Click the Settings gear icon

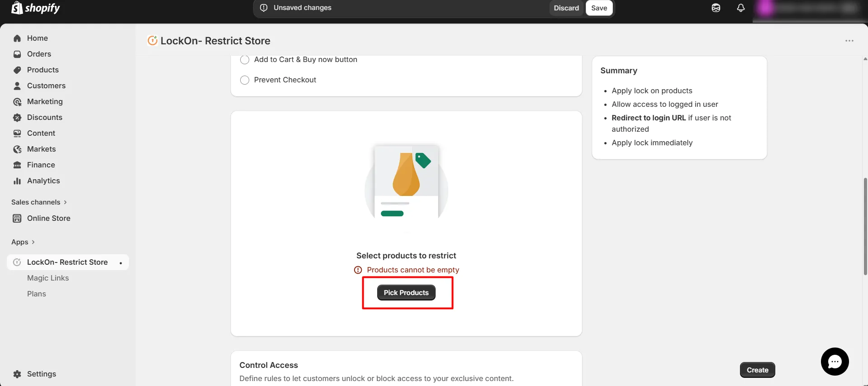point(17,374)
